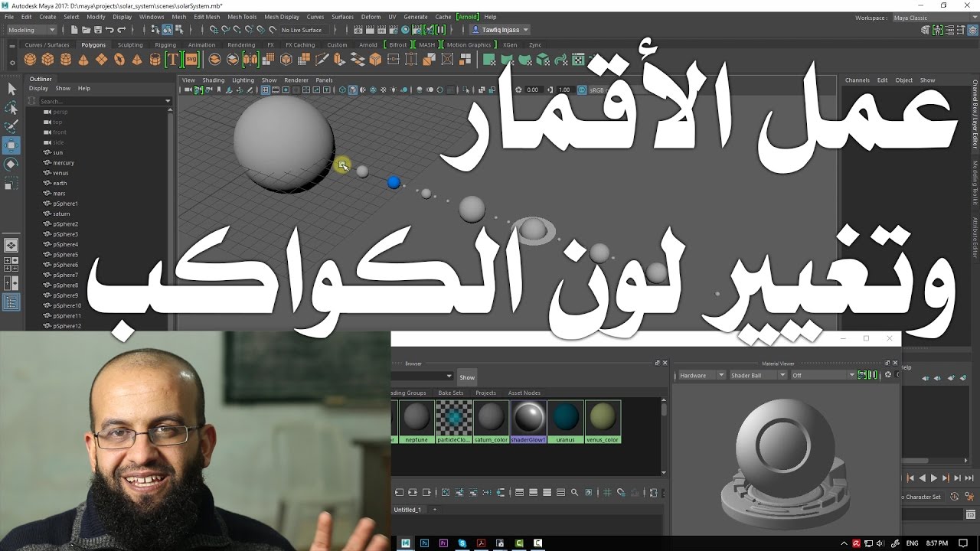The height and width of the screenshot is (551, 980).
Task: Switch to the Rigging shelf tab
Action: click(x=165, y=45)
